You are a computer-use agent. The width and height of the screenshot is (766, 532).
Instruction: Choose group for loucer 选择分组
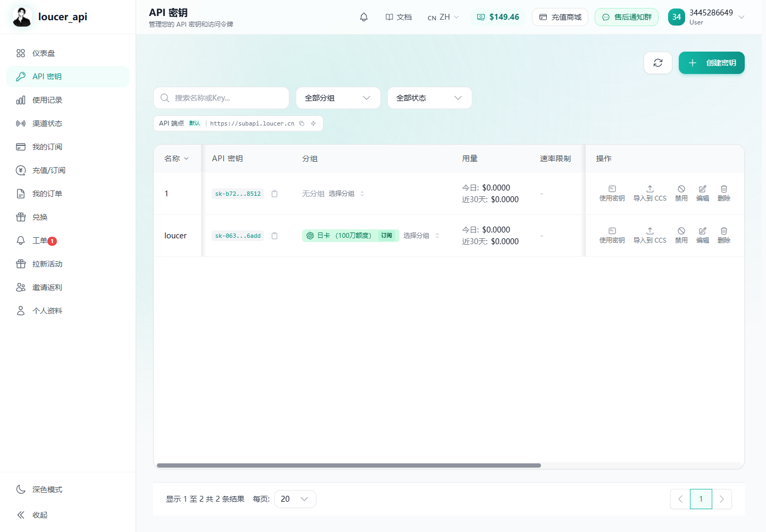421,236
